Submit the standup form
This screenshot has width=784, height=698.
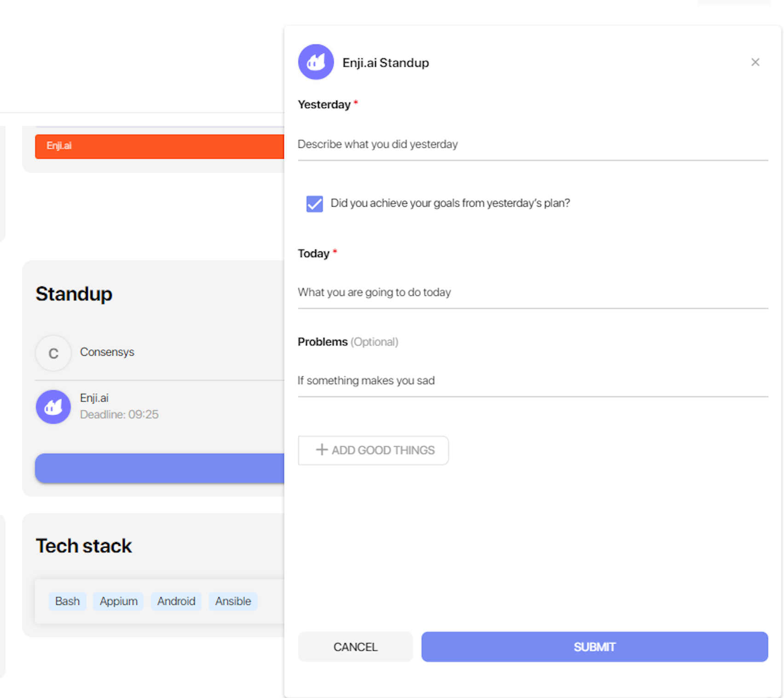[x=594, y=647]
